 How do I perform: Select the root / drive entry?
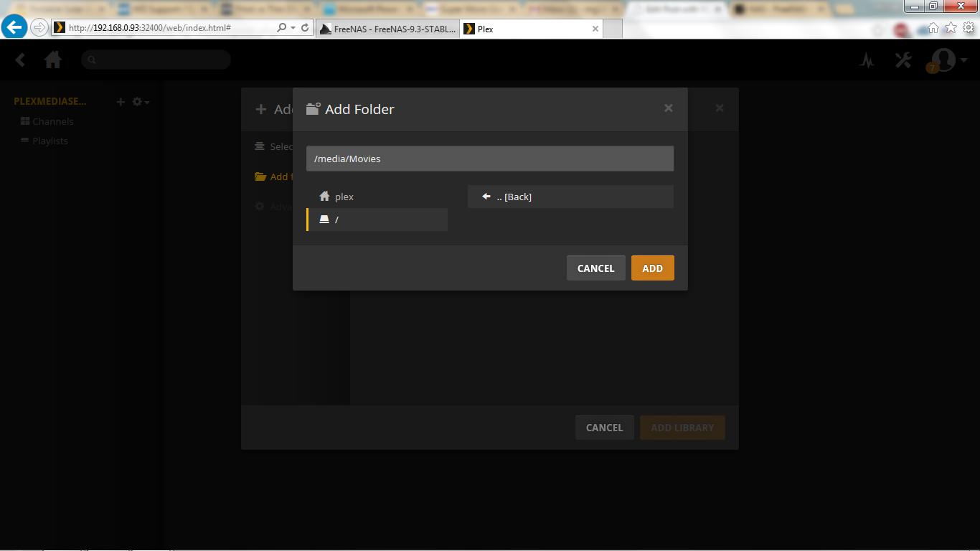click(x=377, y=220)
